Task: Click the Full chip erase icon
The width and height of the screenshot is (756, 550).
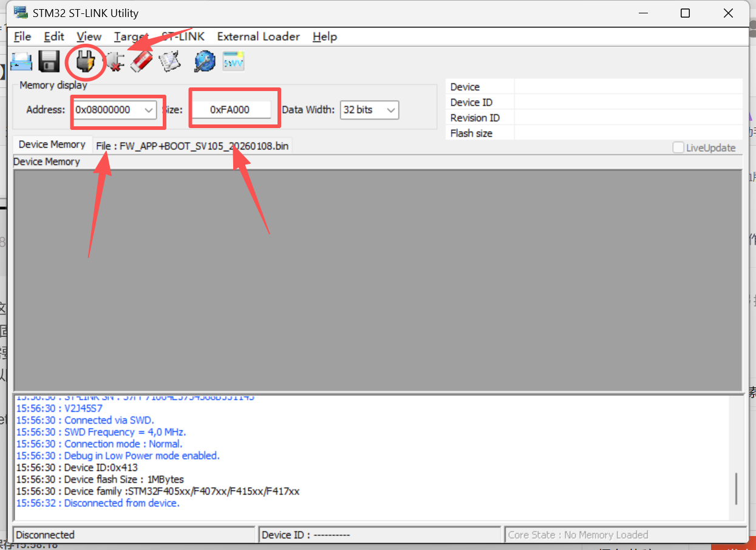Action: (x=141, y=61)
